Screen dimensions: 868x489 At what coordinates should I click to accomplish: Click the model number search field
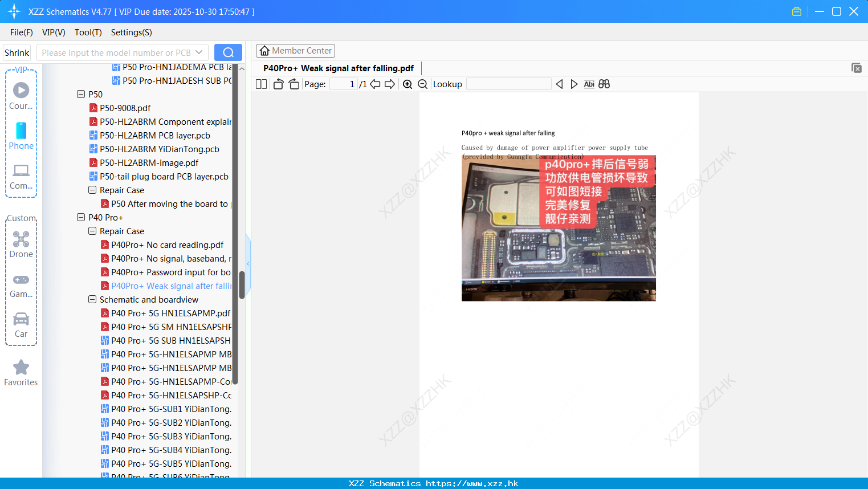(116, 52)
